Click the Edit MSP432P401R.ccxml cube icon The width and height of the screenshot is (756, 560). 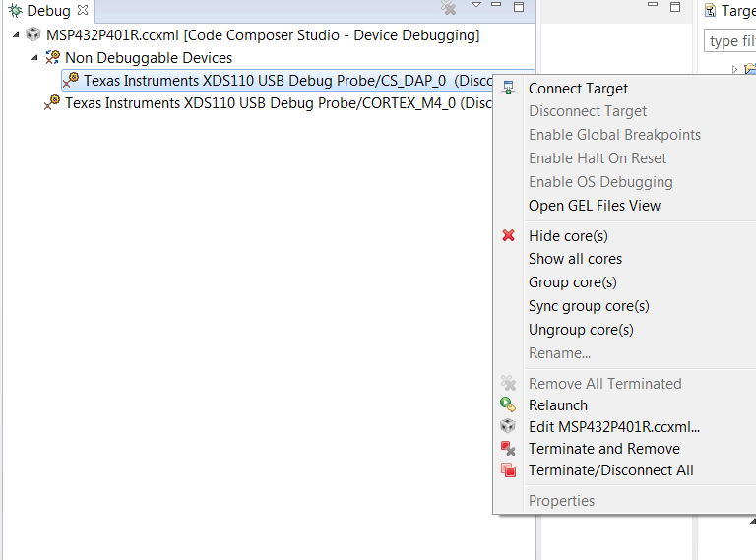pyautogui.click(x=508, y=426)
